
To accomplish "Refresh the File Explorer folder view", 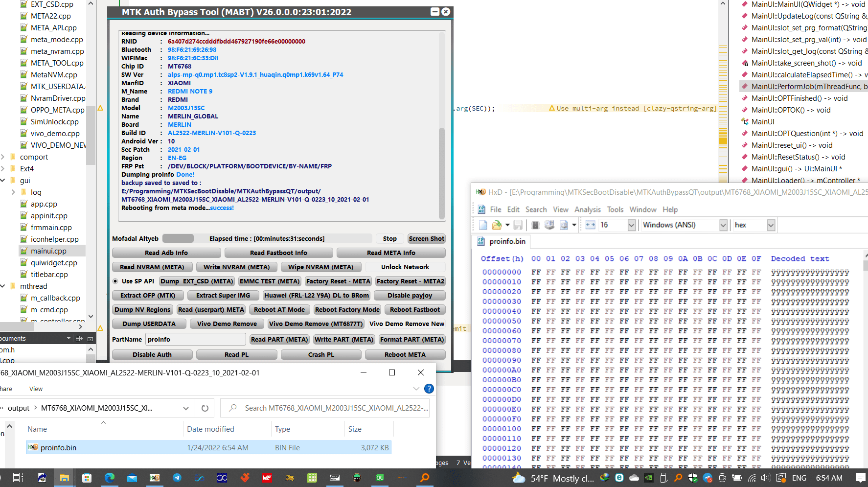I will click(x=205, y=408).
